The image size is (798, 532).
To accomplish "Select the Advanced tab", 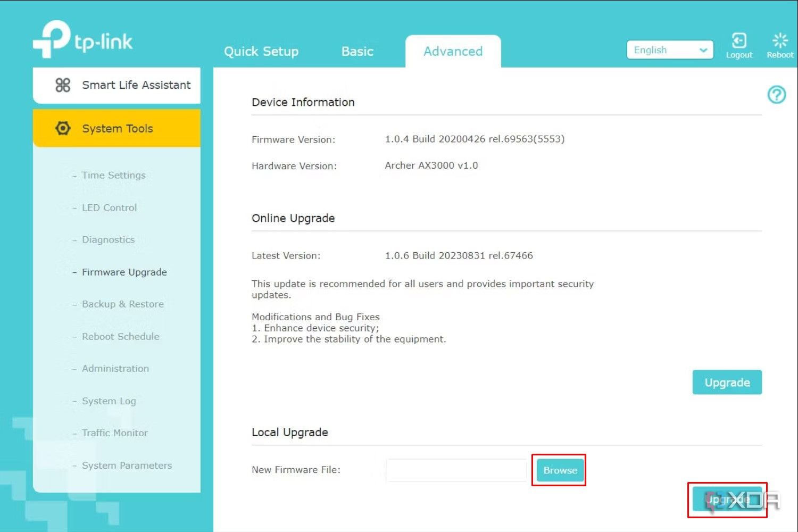I will [453, 51].
